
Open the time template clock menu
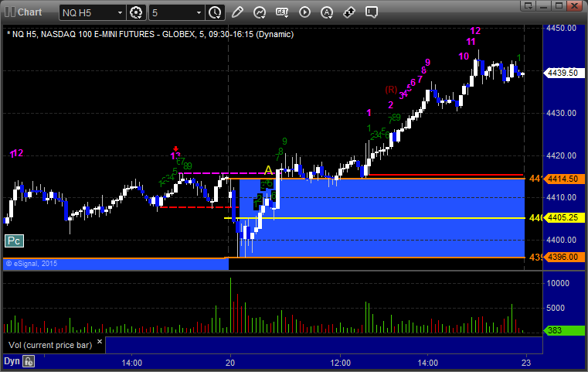click(x=216, y=12)
